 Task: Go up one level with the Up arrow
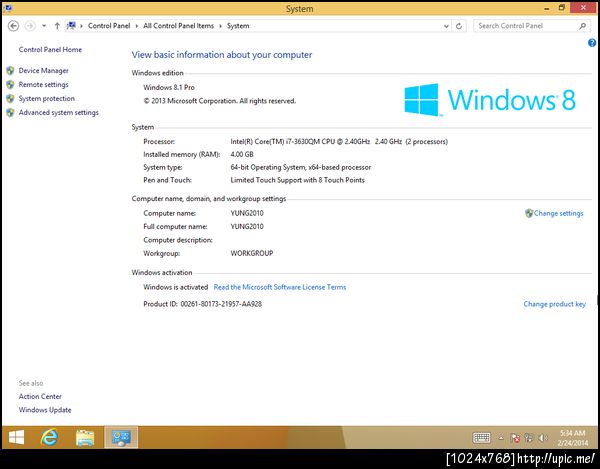pyautogui.click(x=57, y=26)
